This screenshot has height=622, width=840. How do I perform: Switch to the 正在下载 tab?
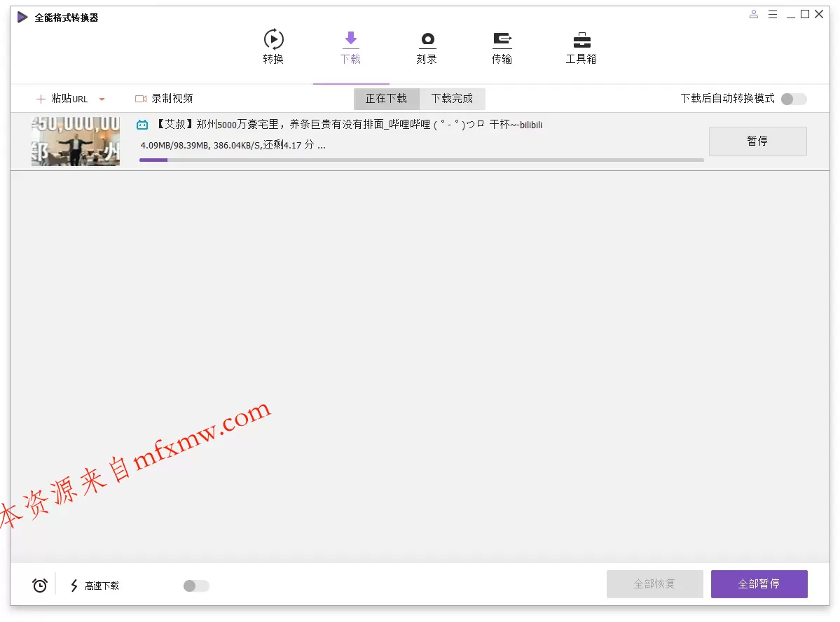(386, 99)
